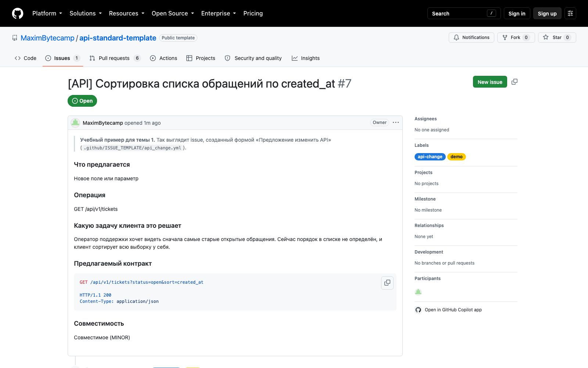Image resolution: width=588 pixels, height=368 pixels.
Task: Click the '.github/ISSUE_TEMPLATE/api_change.yml' code text
Action: (x=133, y=148)
